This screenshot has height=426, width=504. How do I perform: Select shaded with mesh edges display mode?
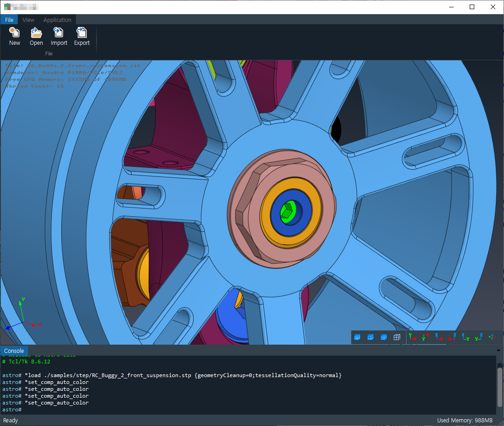(x=370, y=337)
